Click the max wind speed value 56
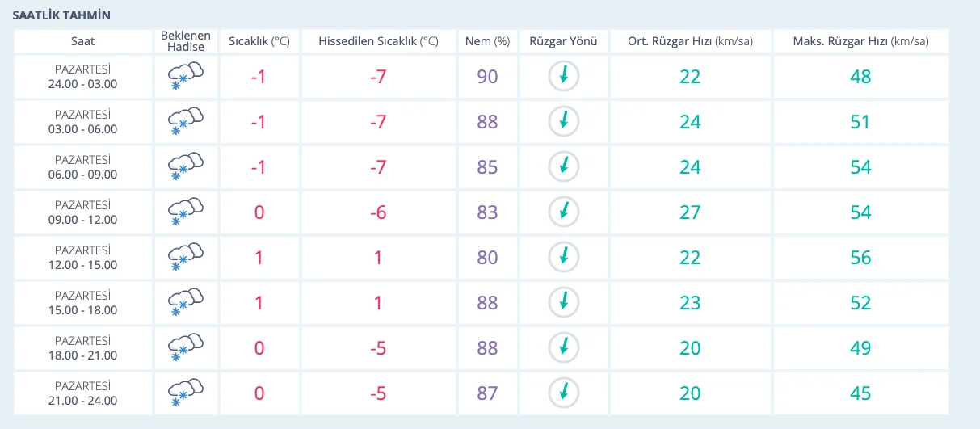Viewport: 980px width, 429px height. pyautogui.click(x=860, y=258)
